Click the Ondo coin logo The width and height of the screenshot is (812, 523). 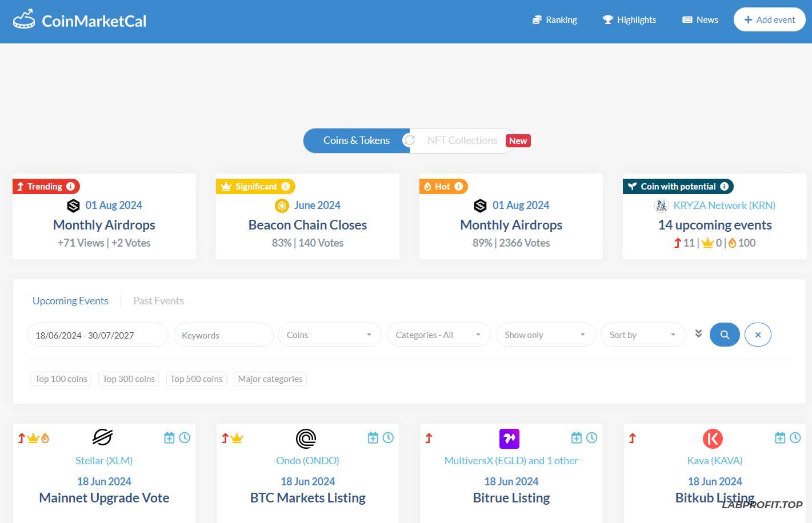[x=306, y=438]
